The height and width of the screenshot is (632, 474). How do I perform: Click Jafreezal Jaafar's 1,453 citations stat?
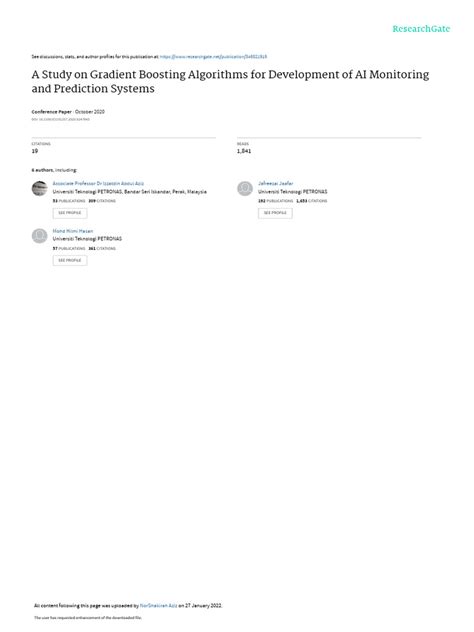point(312,201)
